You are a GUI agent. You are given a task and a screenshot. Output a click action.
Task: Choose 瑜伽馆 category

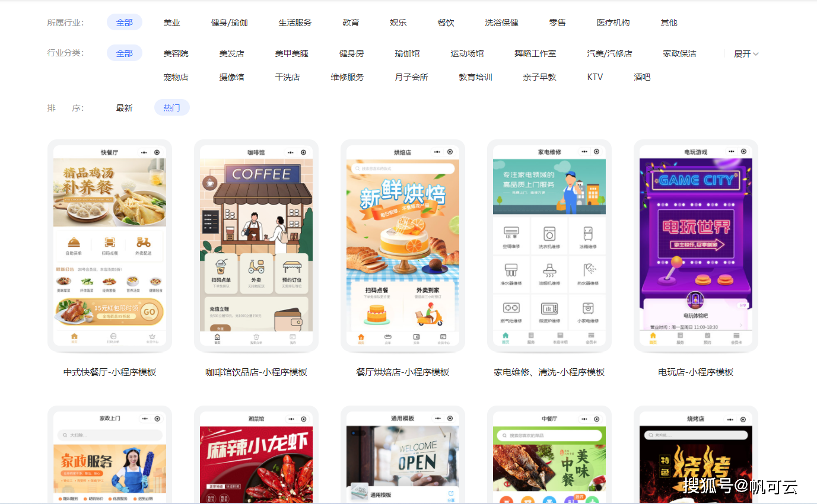click(x=407, y=53)
